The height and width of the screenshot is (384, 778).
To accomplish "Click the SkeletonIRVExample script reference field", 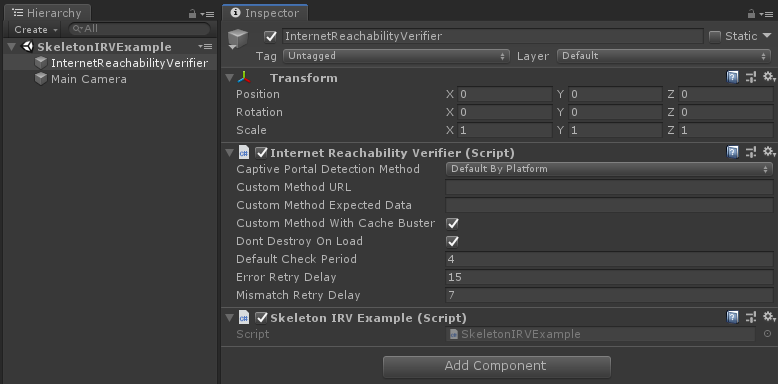I will [601, 334].
